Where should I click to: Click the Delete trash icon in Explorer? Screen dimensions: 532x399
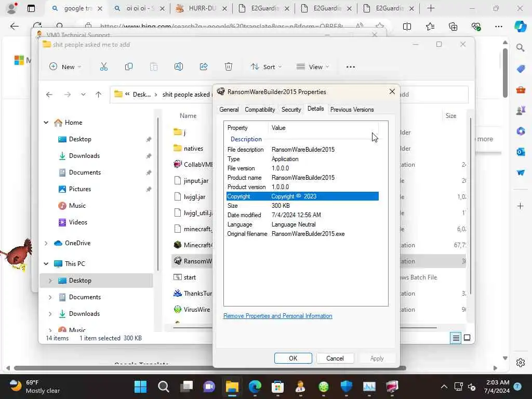point(229,67)
